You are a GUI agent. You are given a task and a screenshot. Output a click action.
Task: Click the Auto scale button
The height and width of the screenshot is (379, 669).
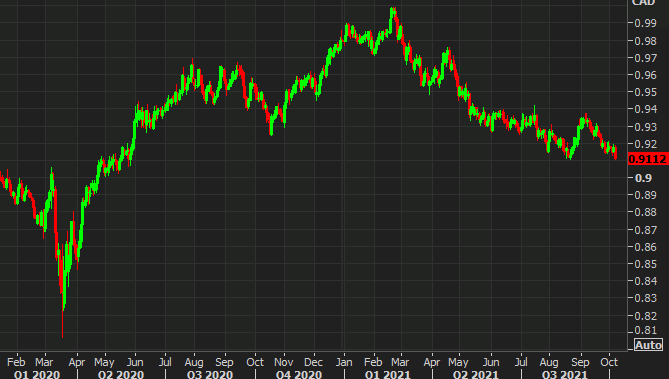pos(648,344)
